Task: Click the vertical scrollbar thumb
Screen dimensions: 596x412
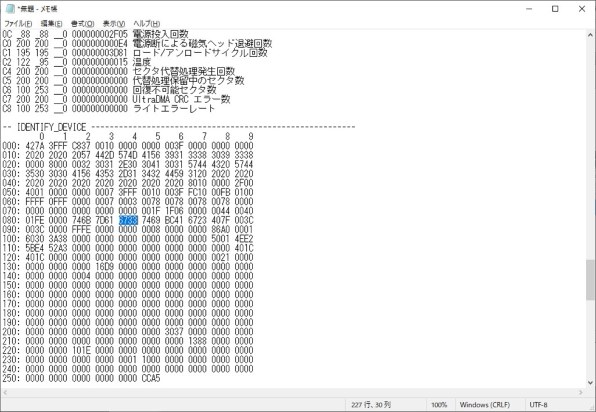Action: (x=590, y=280)
